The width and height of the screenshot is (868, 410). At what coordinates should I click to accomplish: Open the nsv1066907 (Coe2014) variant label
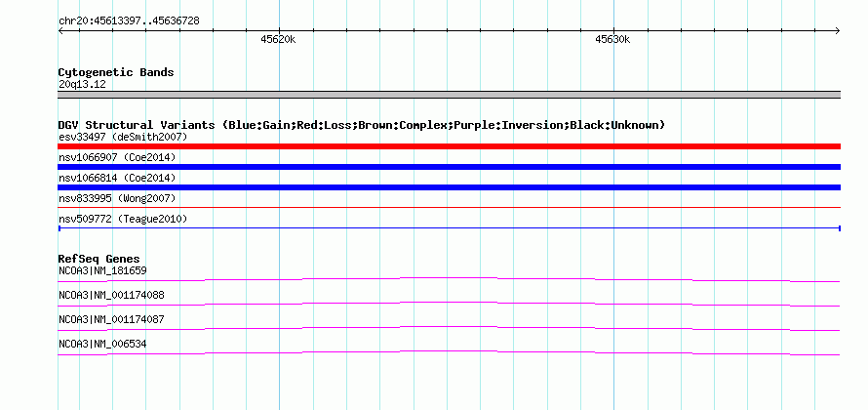pyautogui.click(x=117, y=157)
